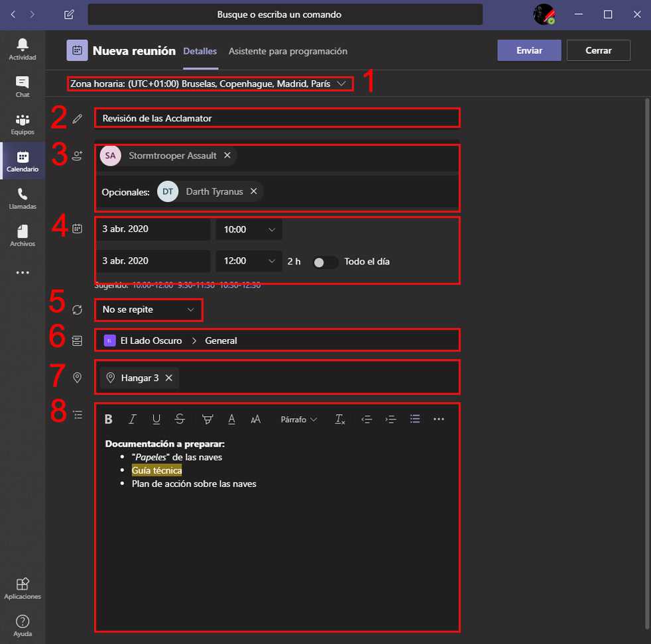Image resolution: width=651 pixels, height=644 pixels.
Task: Open the Párrafo style dropdown
Action: click(x=298, y=419)
